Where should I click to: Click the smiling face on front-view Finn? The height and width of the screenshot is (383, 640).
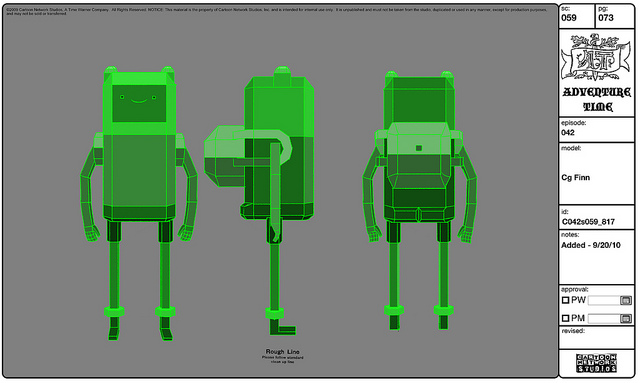pyautogui.click(x=139, y=99)
